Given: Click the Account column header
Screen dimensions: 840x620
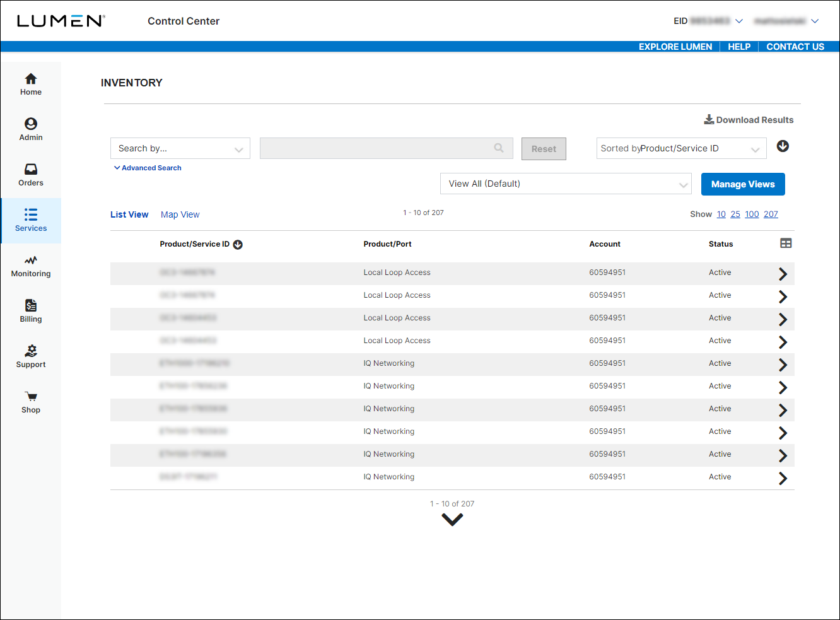Looking at the screenshot, I should (x=605, y=244).
